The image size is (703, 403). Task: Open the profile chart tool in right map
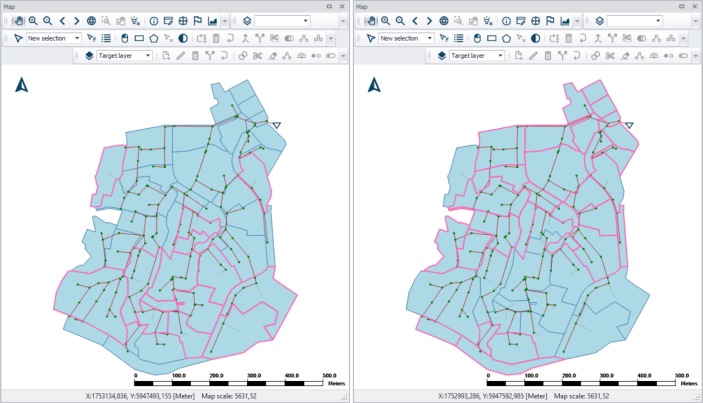click(x=564, y=21)
